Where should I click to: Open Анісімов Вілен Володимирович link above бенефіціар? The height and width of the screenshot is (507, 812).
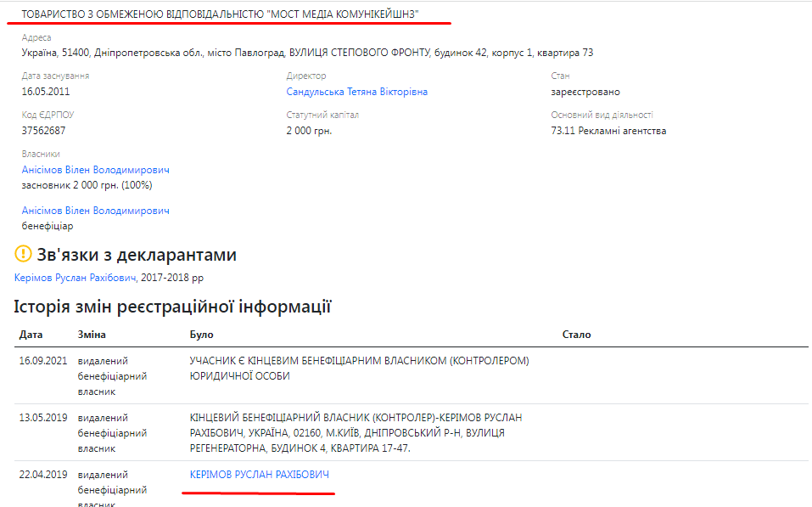coord(95,211)
